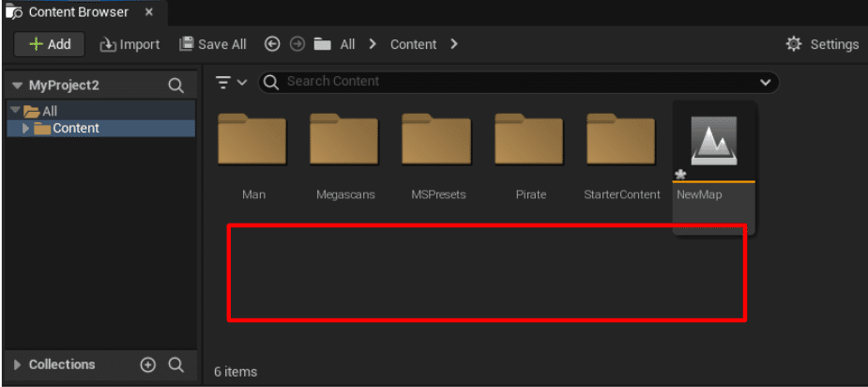The image size is (868, 387).
Task: Select the Megascans folder
Action: click(x=345, y=156)
